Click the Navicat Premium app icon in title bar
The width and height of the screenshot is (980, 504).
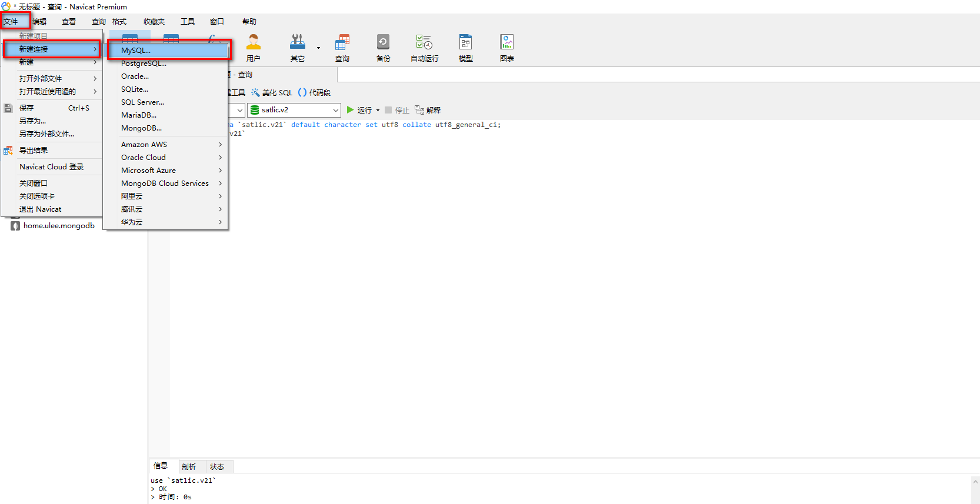point(6,6)
